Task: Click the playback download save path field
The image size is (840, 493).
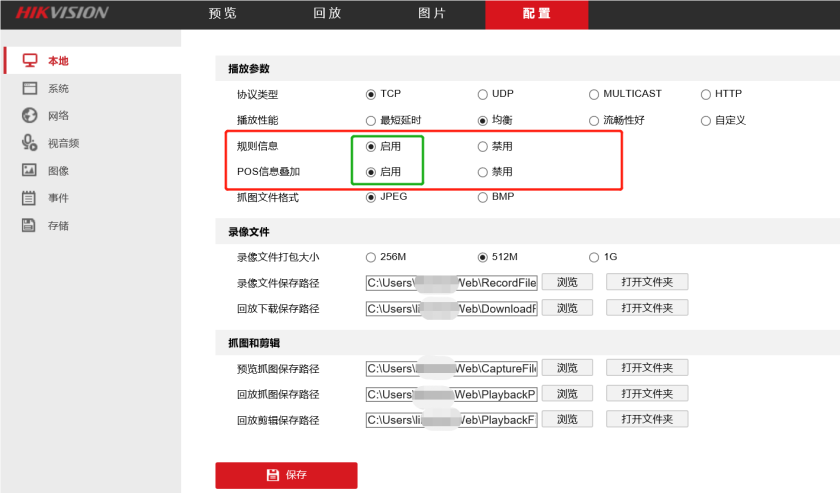Action: 451,308
